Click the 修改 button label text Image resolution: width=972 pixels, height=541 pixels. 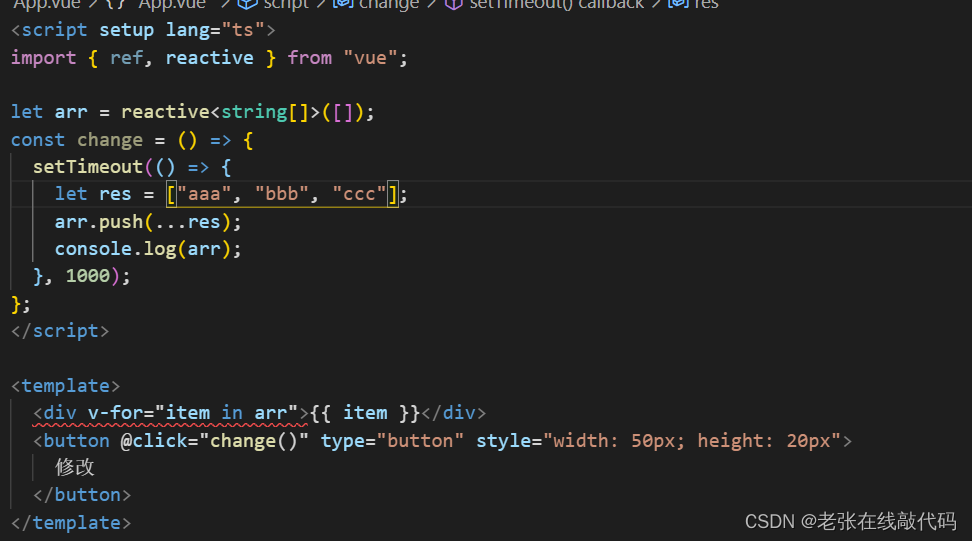(x=74, y=467)
